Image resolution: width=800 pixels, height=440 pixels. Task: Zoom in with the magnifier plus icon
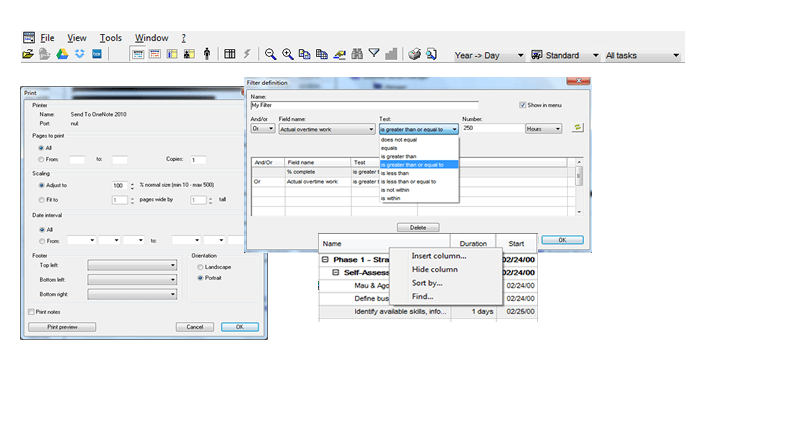point(288,54)
